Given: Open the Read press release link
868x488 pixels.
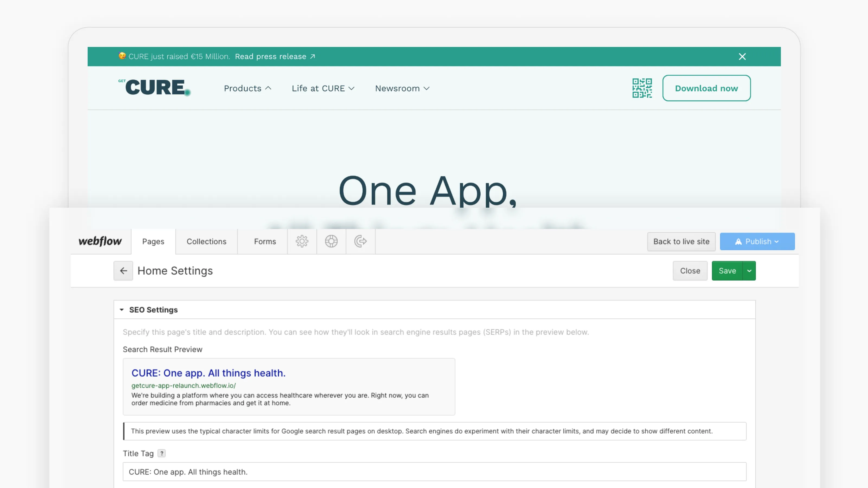Looking at the screenshot, I should pos(275,57).
